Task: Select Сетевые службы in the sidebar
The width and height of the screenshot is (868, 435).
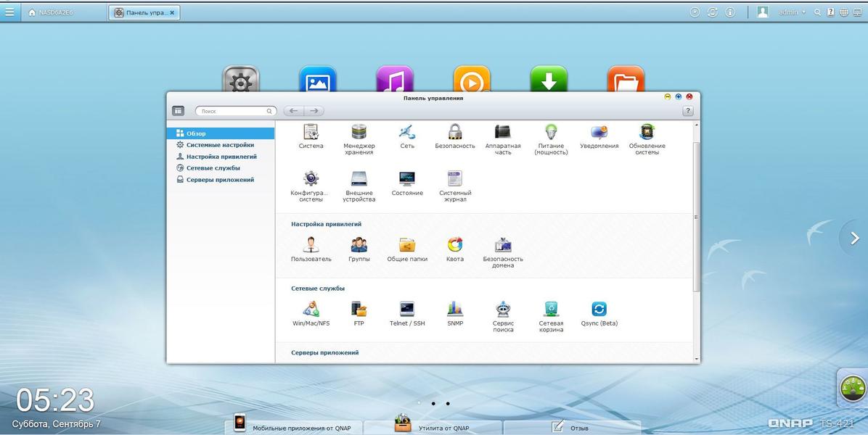Action: 213,168
